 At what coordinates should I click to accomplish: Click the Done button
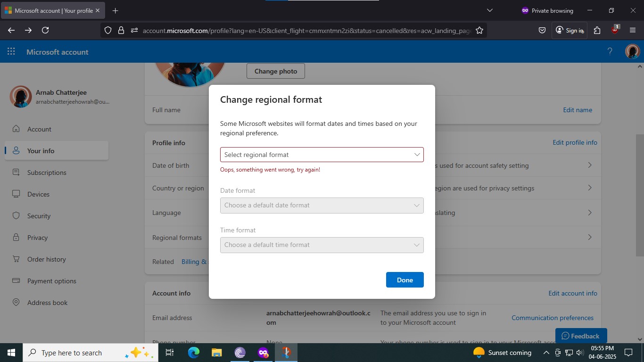click(405, 280)
